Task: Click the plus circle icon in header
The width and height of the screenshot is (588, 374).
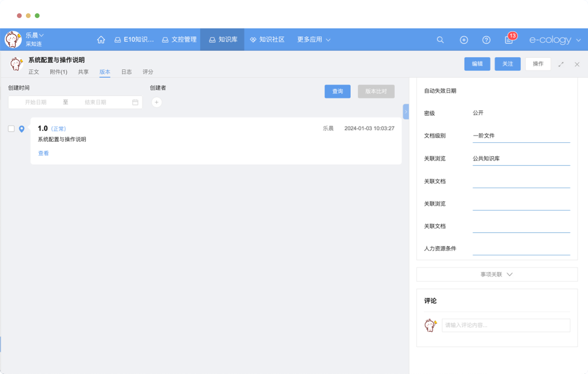Action: pyautogui.click(x=464, y=40)
